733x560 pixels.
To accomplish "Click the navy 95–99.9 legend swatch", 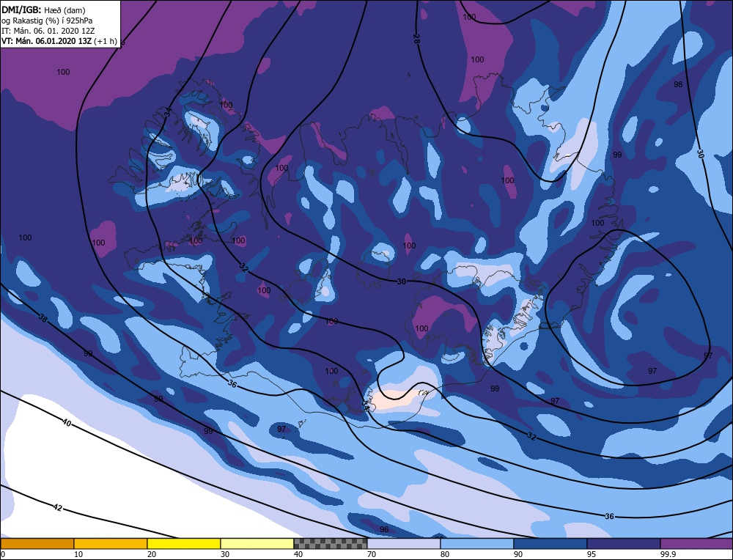I will (x=624, y=543).
